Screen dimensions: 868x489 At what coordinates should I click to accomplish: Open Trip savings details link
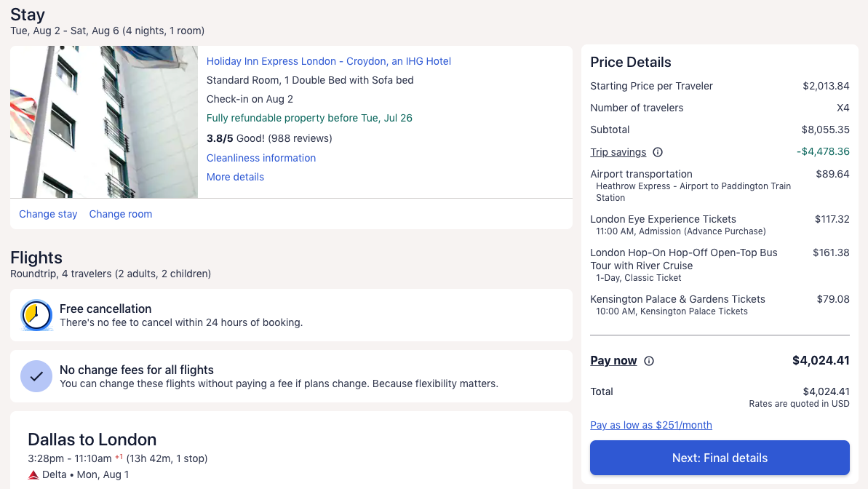618,152
